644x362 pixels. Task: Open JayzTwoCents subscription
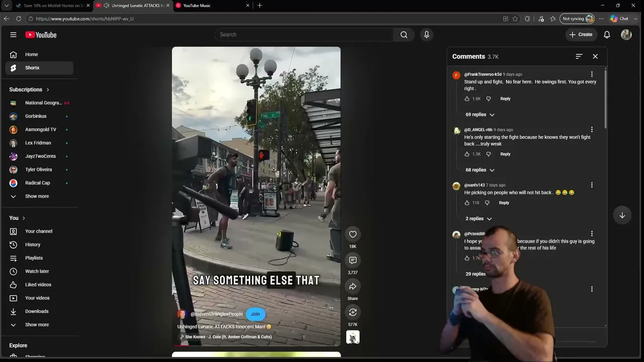tap(39, 156)
